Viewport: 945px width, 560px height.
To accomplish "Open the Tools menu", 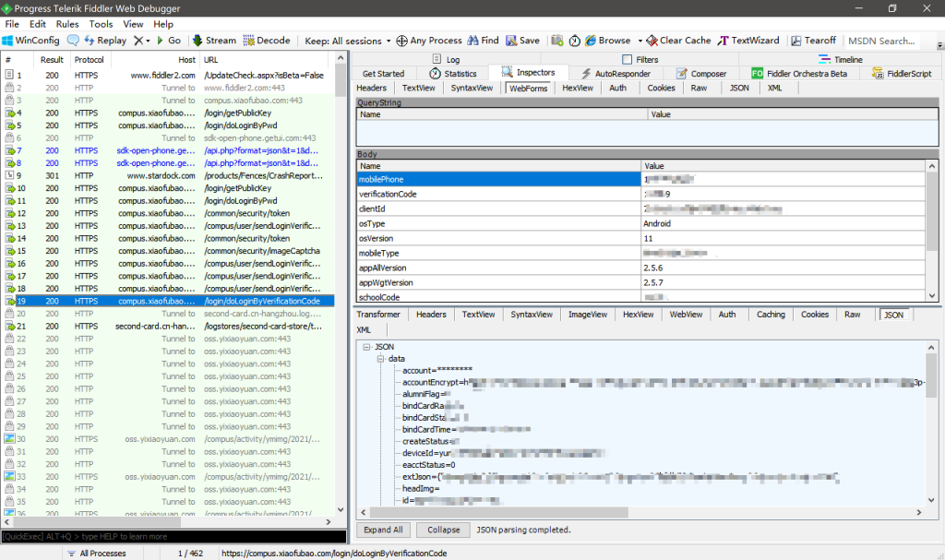I will pos(101,24).
